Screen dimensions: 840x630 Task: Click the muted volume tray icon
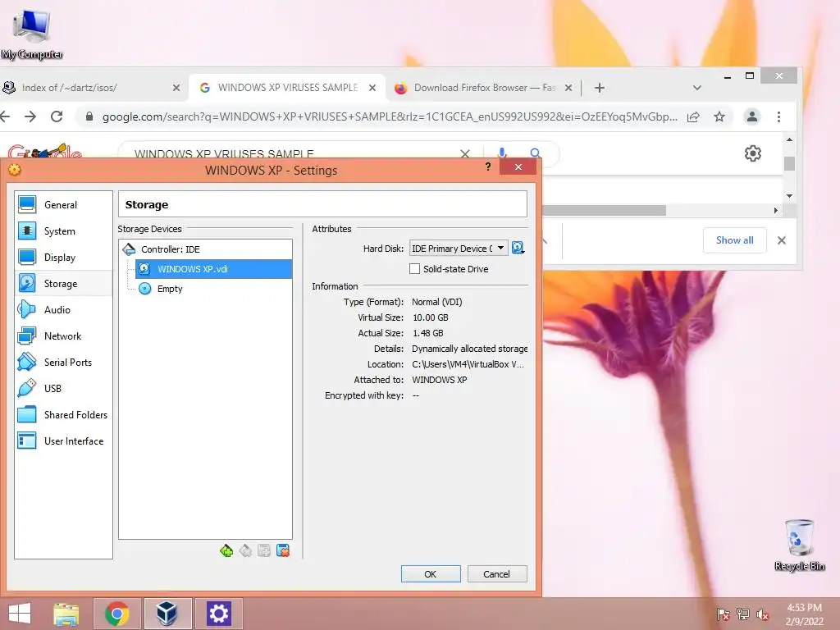pyautogui.click(x=763, y=614)
